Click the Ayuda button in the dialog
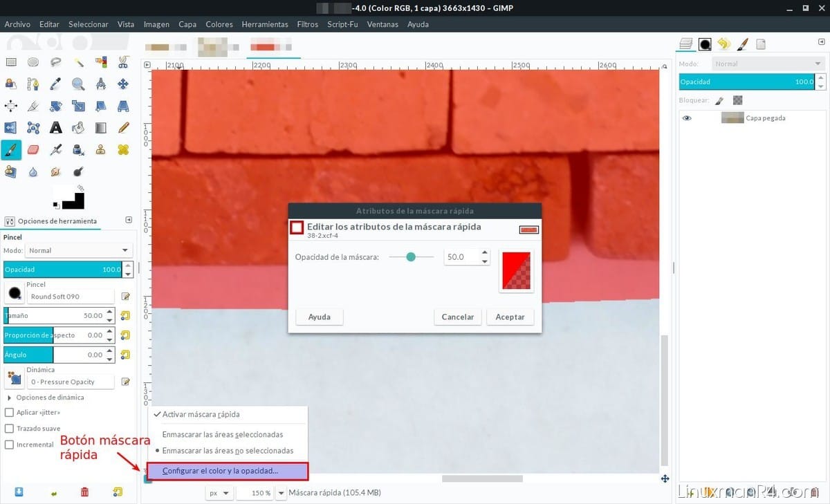Viewport: 830px width, 504px height. coord(319,317)
